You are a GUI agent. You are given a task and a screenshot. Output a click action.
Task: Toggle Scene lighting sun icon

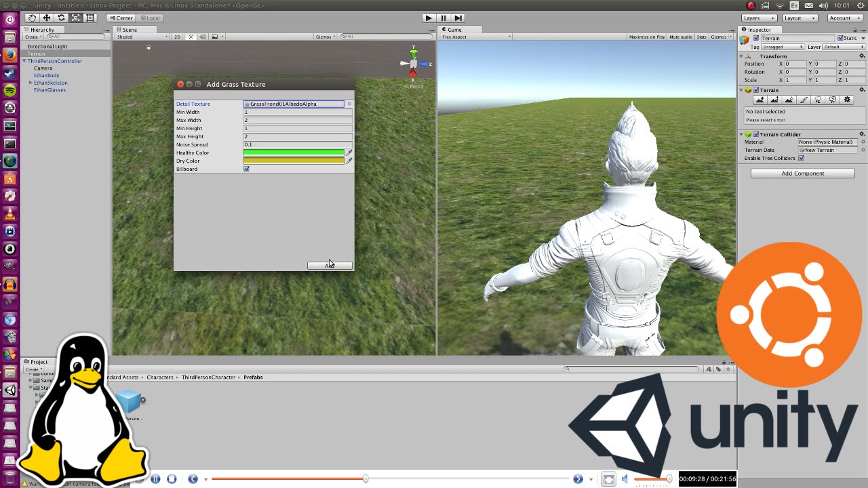click(191, 37)
